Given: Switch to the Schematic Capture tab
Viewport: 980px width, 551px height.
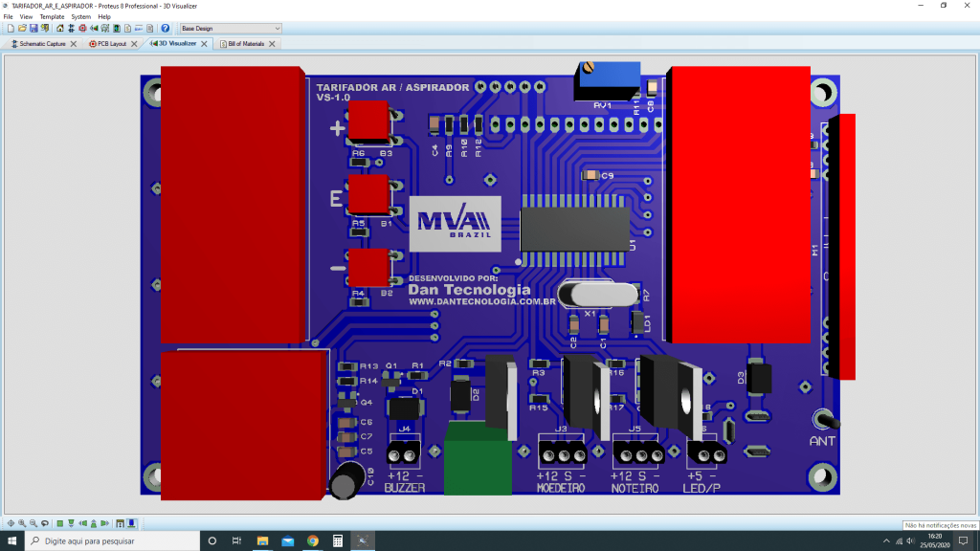Looking at the screenshot, I should click(37, 44).
